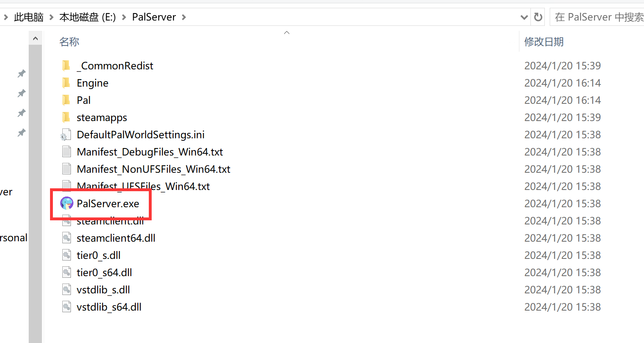Viewport: 644px width, 343px height.
Task: Navigate to 本地磁盘 (E:) in the breadcrumb
Action: (x=88, y=17)
